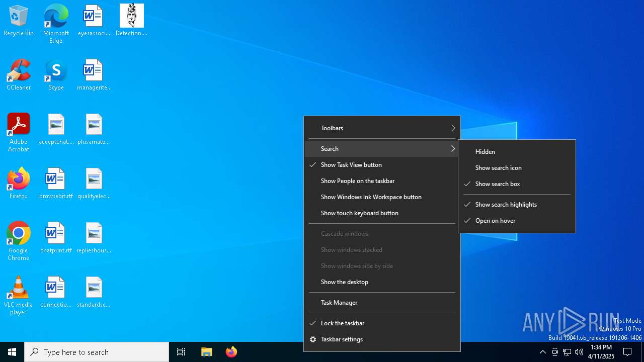
Task: Show hidden system tray icons
Action: [542, 352]
